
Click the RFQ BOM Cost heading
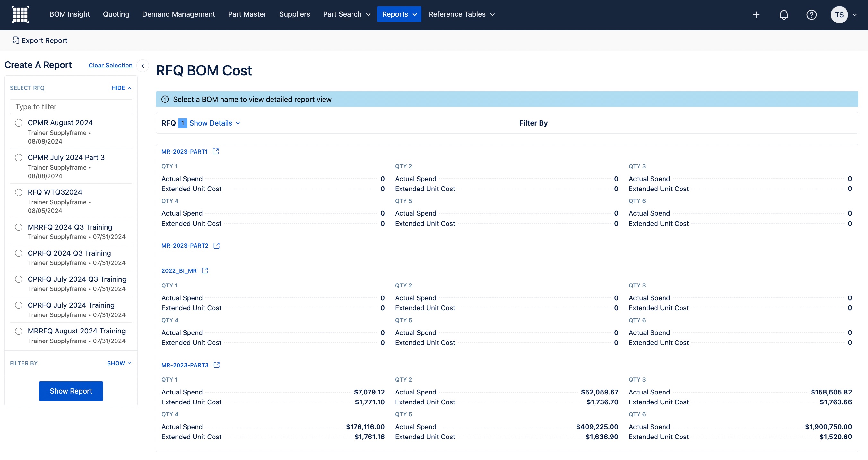(x=204, y=70)
